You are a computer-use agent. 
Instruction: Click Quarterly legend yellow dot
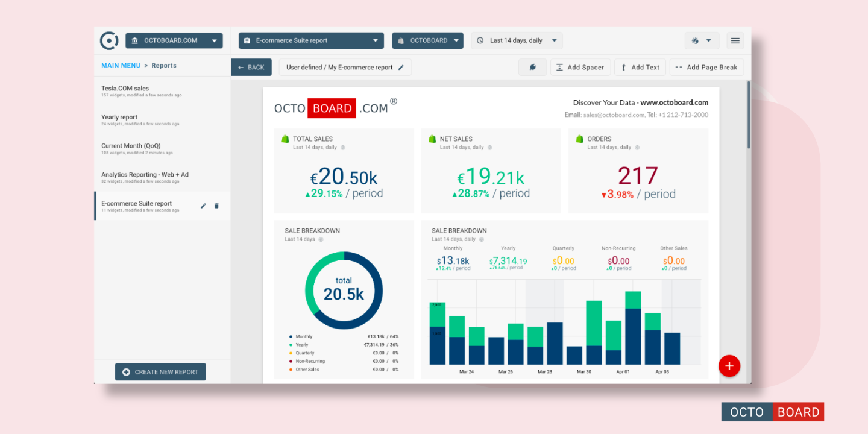(291, 353)
